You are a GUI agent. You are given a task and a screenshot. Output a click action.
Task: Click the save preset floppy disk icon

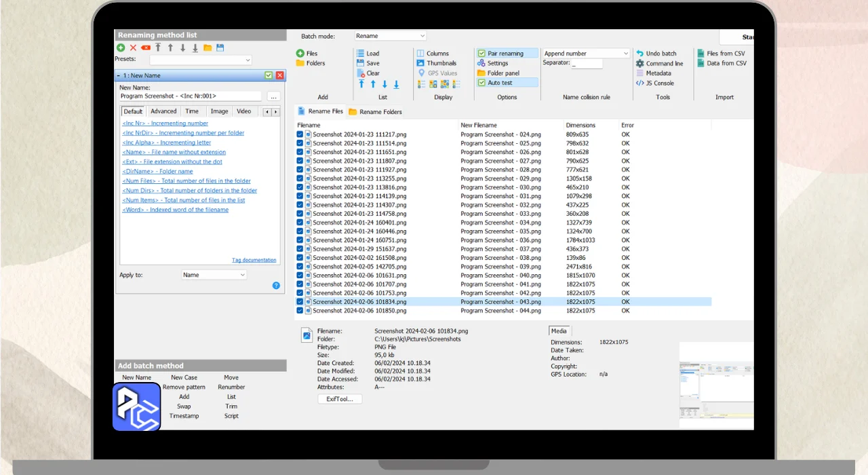pos(220,48)
